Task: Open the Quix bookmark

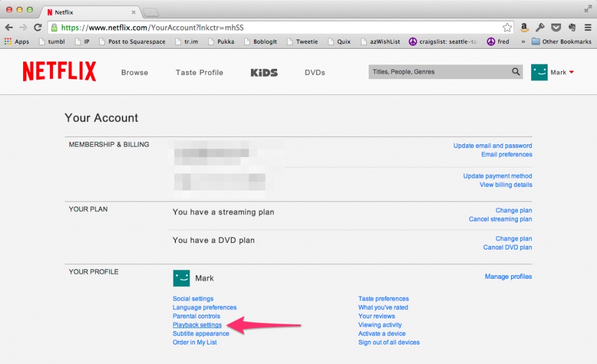Action: [339, 41]
